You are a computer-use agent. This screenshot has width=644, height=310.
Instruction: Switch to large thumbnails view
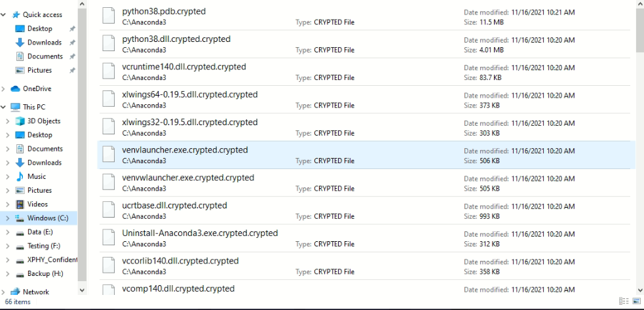pos(635,301)
